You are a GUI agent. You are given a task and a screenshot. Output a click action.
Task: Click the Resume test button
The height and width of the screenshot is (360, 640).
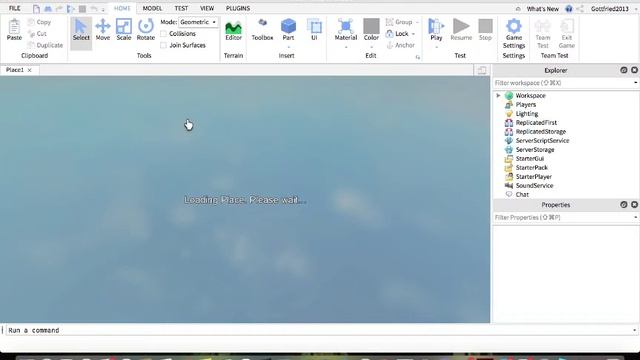(461, 30)
